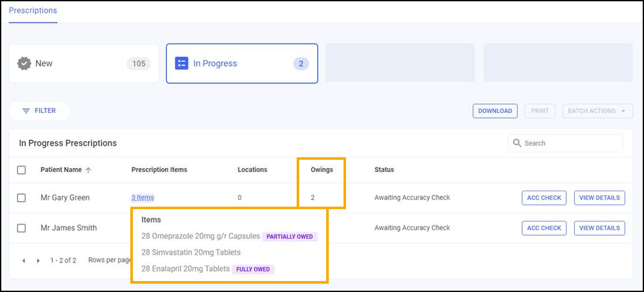Click the In Progress list icon
This screenshot has width=644, height=292.
pyautogui.click(x=182, y=64)
